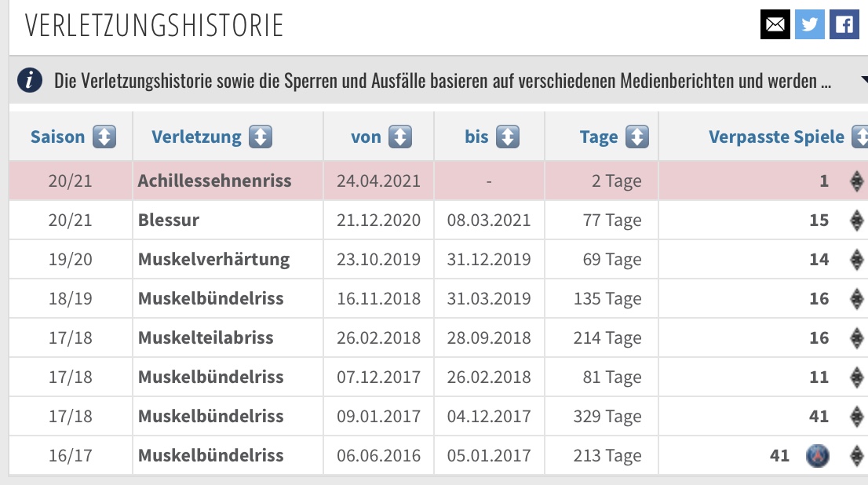This screenshot has height=485, width=868.
Task: Share injury history via email icon
Action: (x=775, y=24)
